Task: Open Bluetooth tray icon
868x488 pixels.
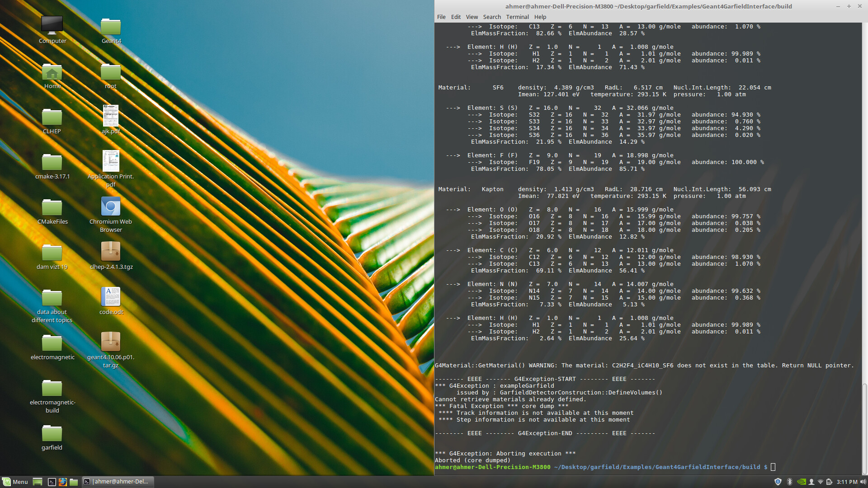Action: (790, 482)
